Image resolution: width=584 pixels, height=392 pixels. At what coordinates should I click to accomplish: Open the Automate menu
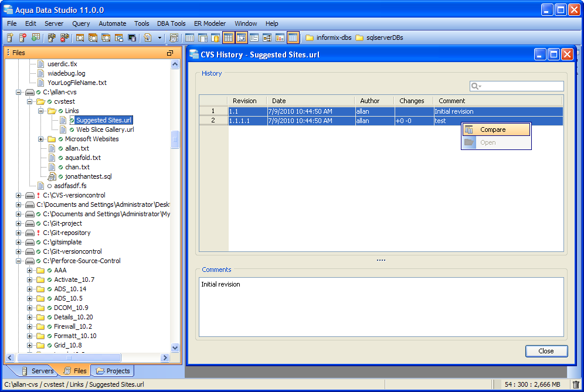coord(113,23)
